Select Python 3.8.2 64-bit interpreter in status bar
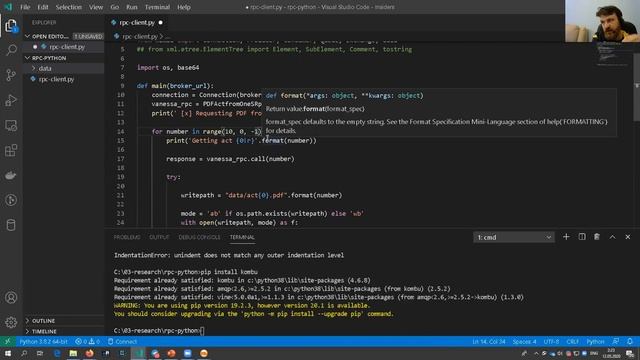640x360 pixels. (43, 341)
